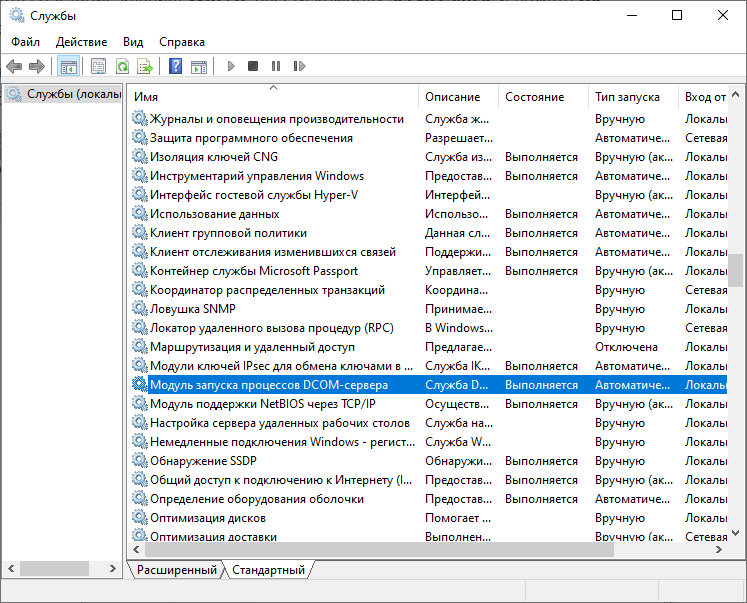Click the Services app gear icon in the title bar
This screenshot has width=747, height=603.
(x=17, y=16)
